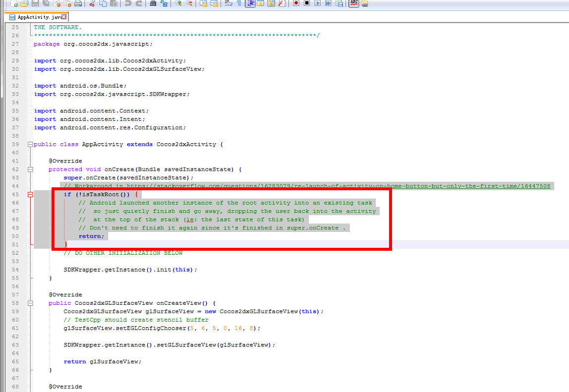Screen dimensions: 569x392
Task: Click 'import android.content.Intent;' line
Action: point(90,119)
